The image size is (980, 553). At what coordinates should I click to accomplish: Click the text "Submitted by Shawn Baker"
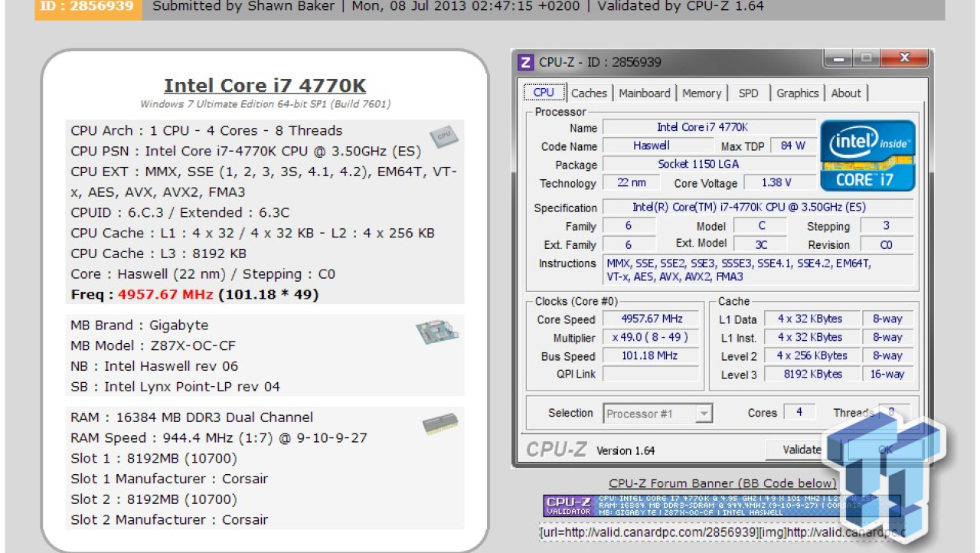point(243,7)
